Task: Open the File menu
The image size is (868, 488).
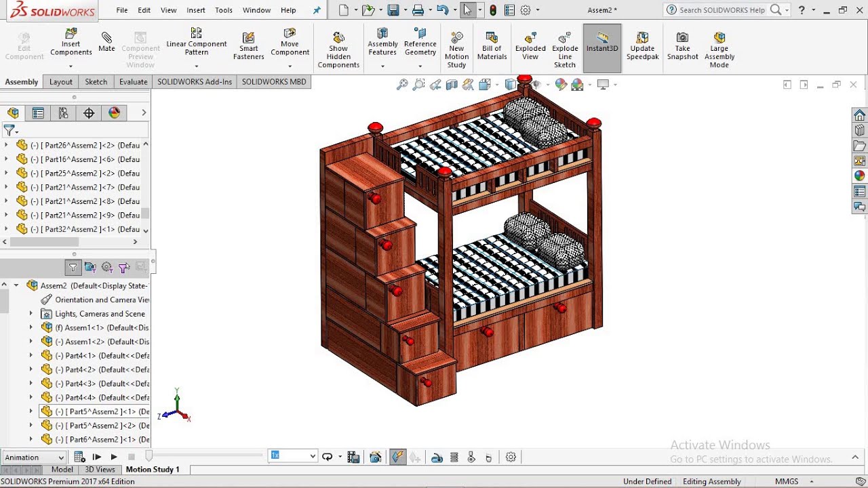Action: coord(122,10)
